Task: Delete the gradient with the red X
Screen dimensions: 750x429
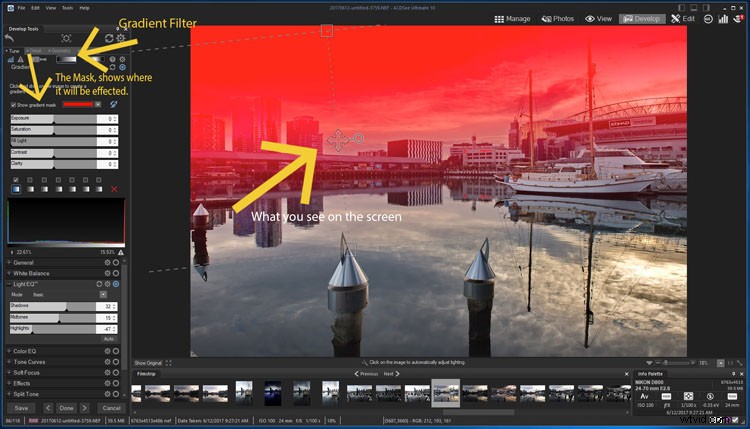Action: click(114, 189)
